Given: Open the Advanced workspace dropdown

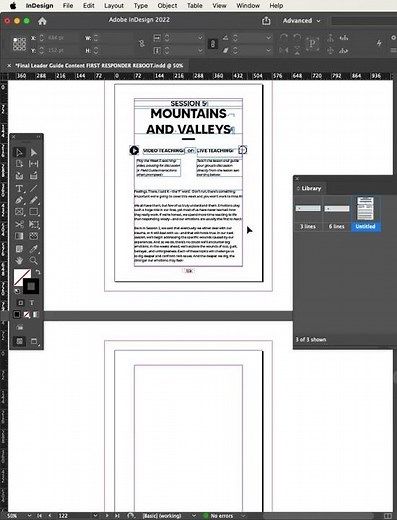Looking at the screenshot, I should (301, 21).
